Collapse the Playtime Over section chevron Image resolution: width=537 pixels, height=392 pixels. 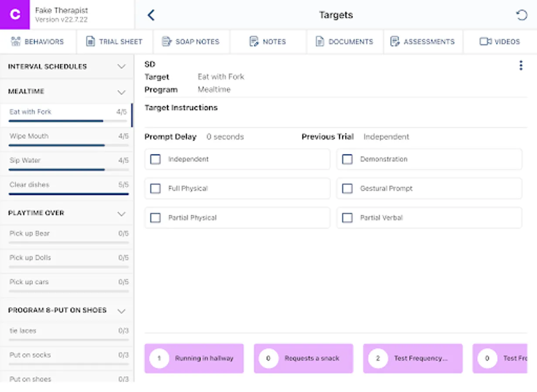122,213
